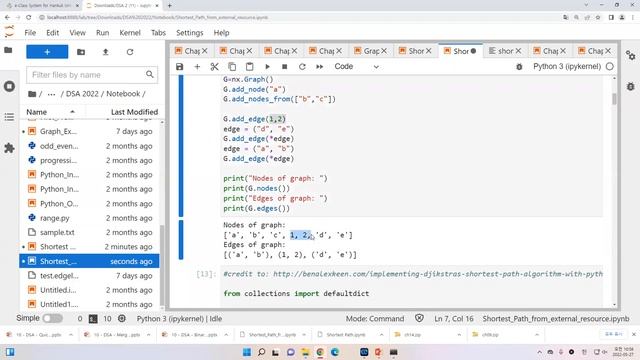Copy selected cell in the notebook toolbar
The image size is (640, 360).
pos(232,67)
